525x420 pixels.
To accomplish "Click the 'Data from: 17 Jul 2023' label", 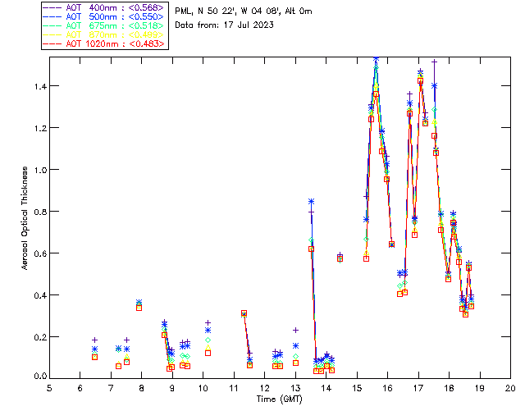I will pos(224,25).
